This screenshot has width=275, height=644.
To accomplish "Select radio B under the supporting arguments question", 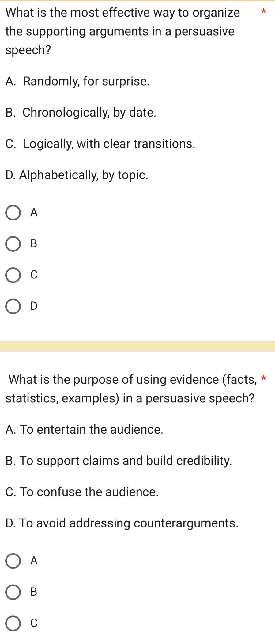I will click(13, 244).
